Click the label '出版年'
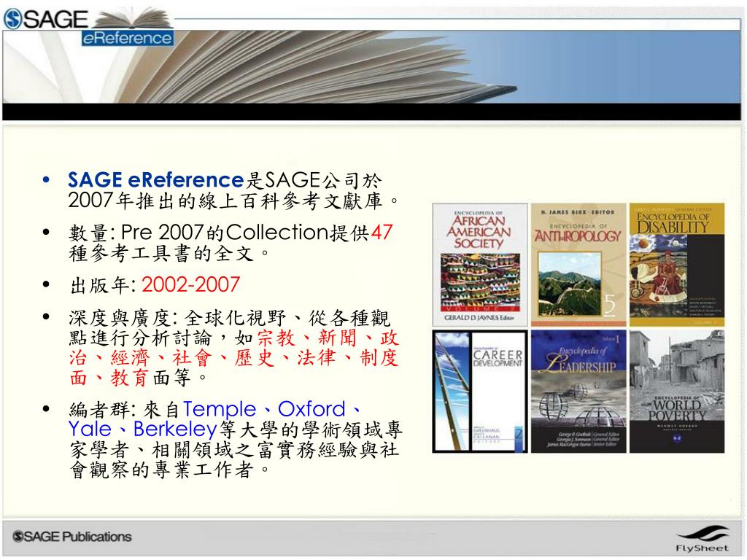The image size is (747, 560). tap(98, 285)
